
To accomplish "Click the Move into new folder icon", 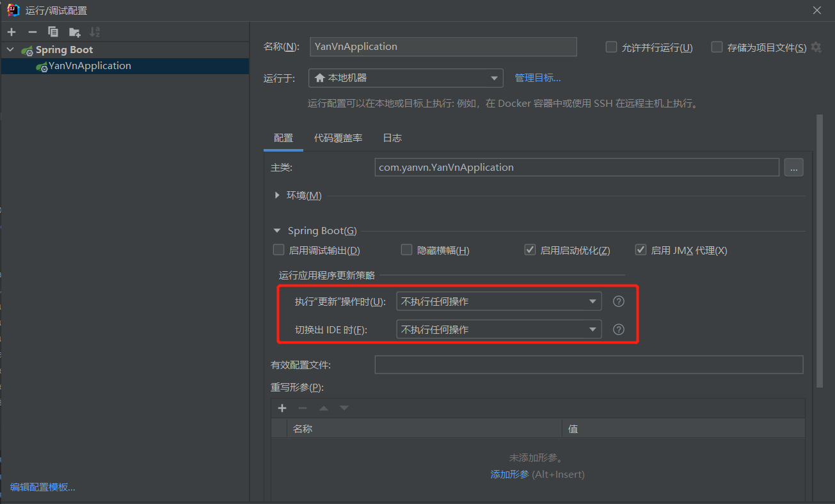I will click(x=75, y=32).
